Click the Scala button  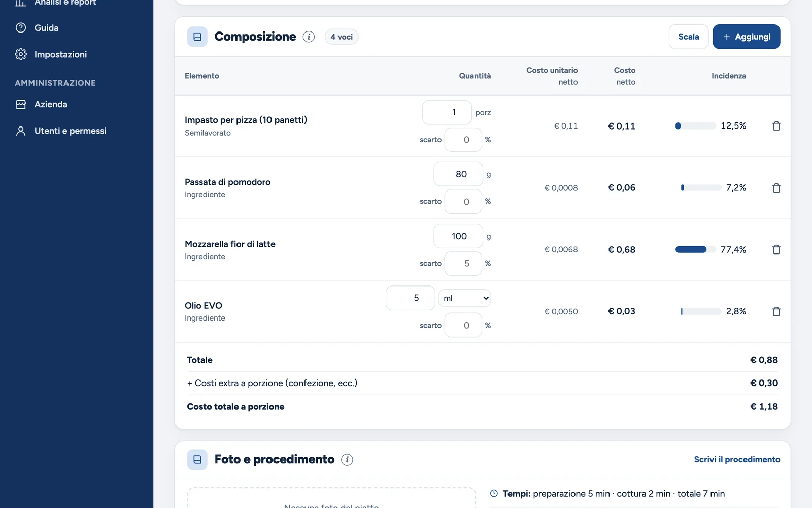click(689, 37)
